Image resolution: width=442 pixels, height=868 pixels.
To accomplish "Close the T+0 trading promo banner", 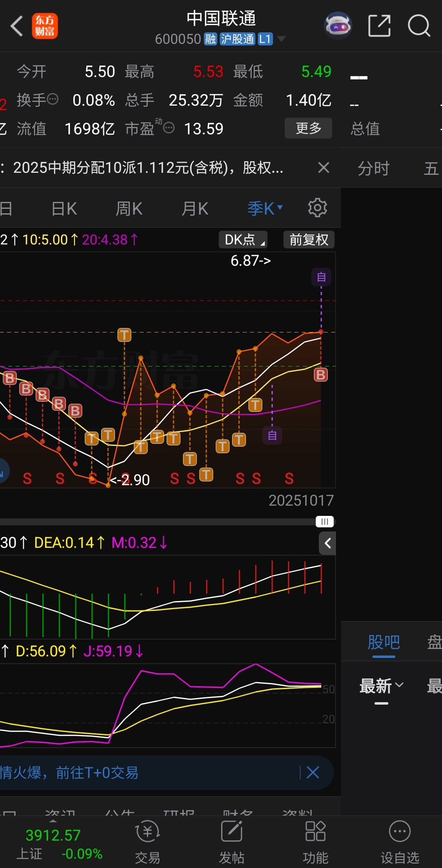I will coord(313,773).
